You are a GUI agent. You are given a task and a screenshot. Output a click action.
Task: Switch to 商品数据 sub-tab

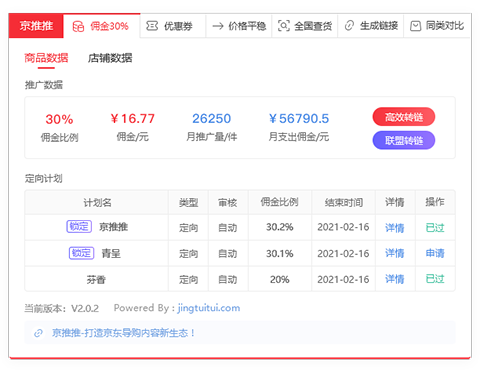[46, 58]
